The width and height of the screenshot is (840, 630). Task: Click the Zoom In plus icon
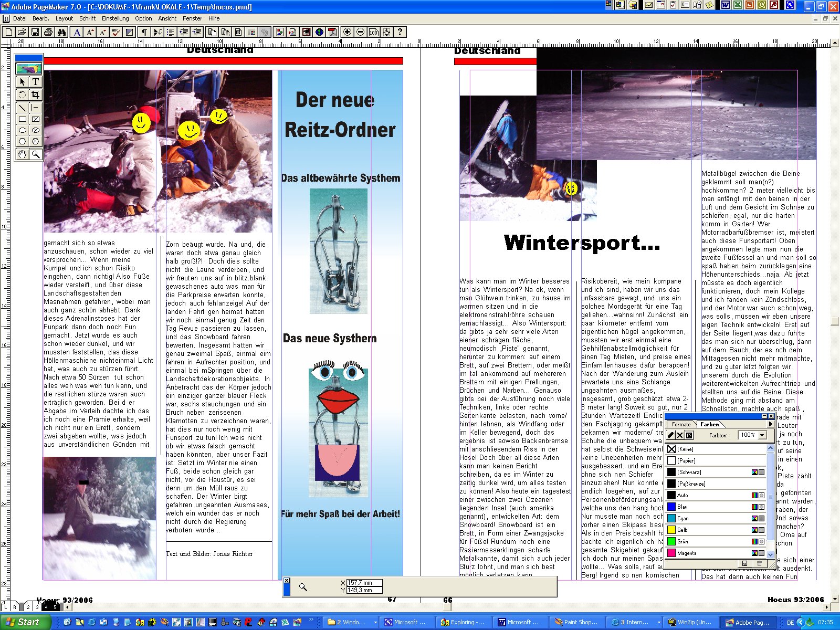pos(348,32)
